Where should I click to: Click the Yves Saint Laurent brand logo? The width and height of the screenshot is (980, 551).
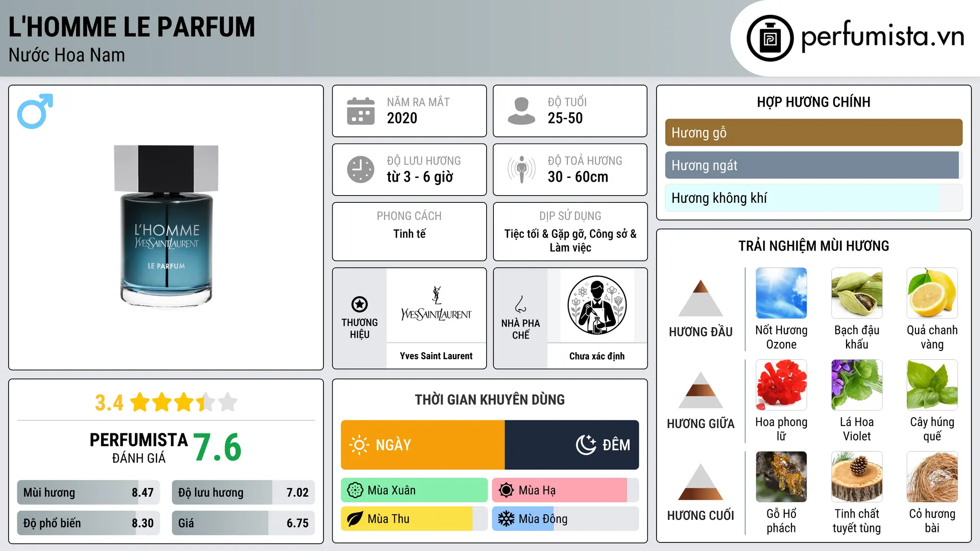[x=436, y=304]
